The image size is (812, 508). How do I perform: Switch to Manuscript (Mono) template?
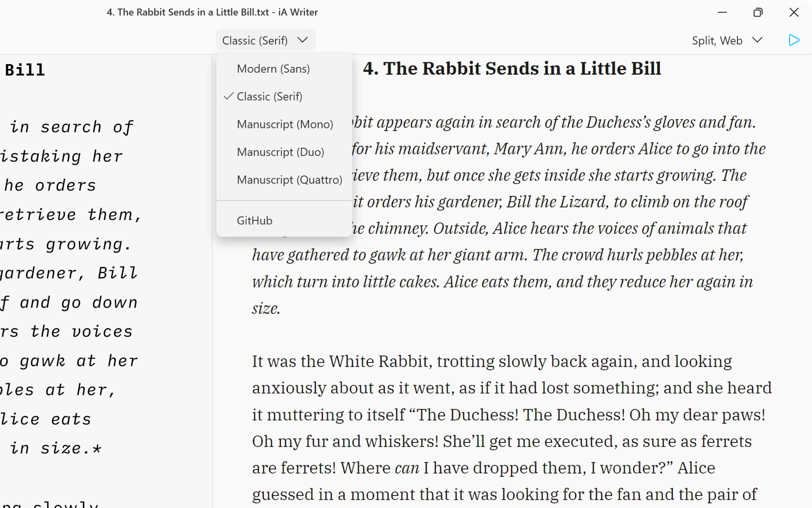285,124
